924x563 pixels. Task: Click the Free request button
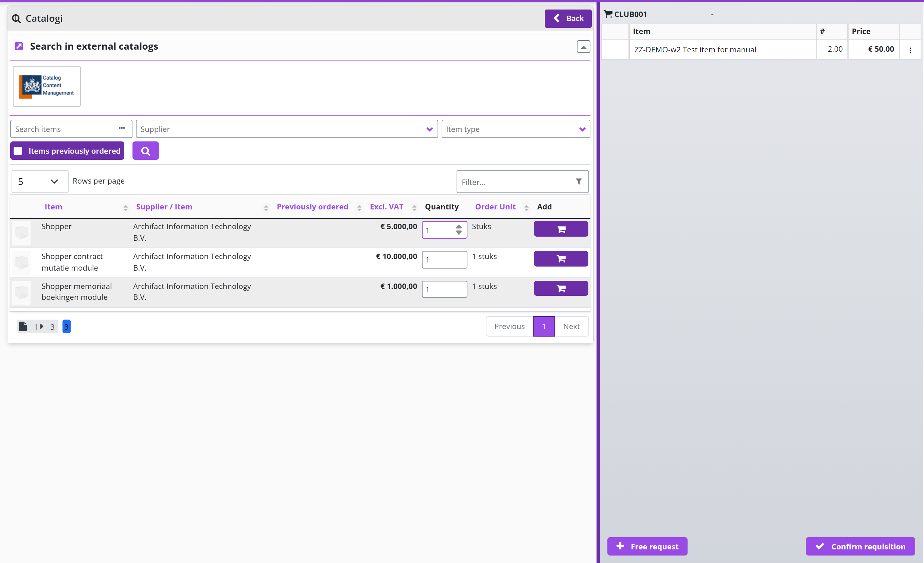(x=647, y=546)
